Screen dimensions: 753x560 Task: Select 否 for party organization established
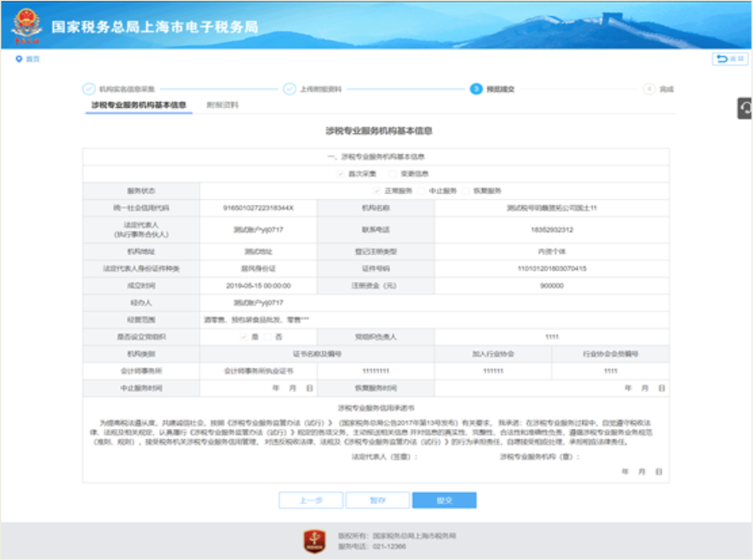(x=269, y=337)
